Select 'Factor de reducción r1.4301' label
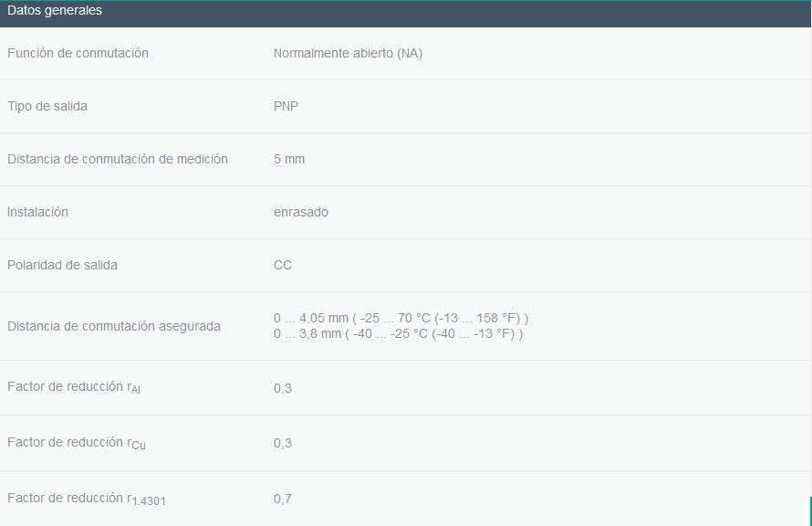This screenshot has width=812, height=526. pyautogui.click(x=86, y=499)
